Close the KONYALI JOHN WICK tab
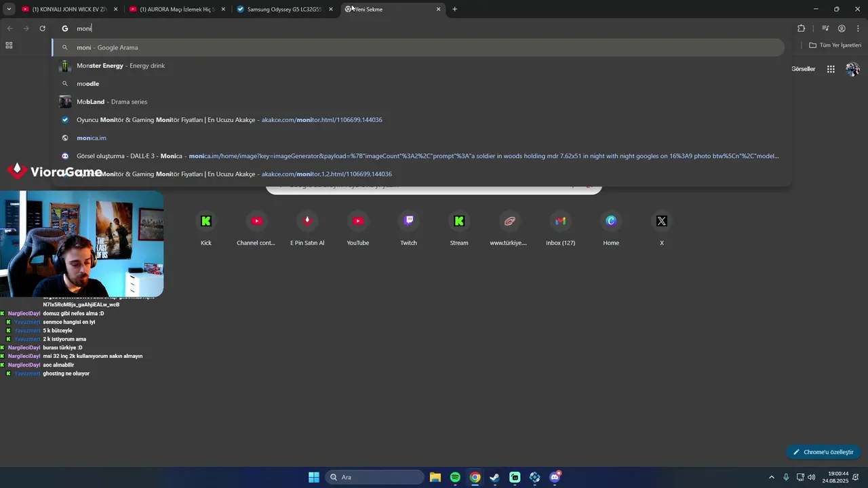 click(116, 9)
